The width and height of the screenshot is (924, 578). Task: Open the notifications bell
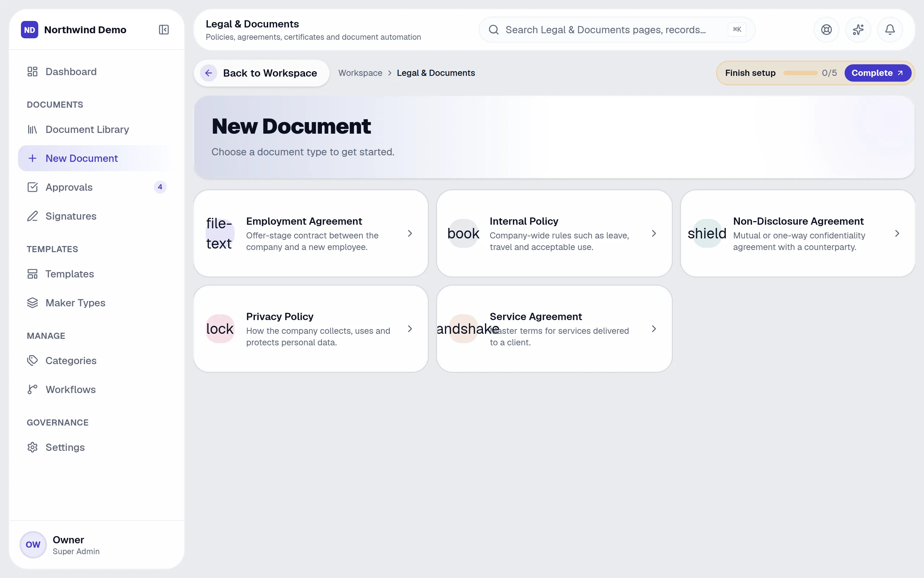pyautogui.click(x=890, y=29)
